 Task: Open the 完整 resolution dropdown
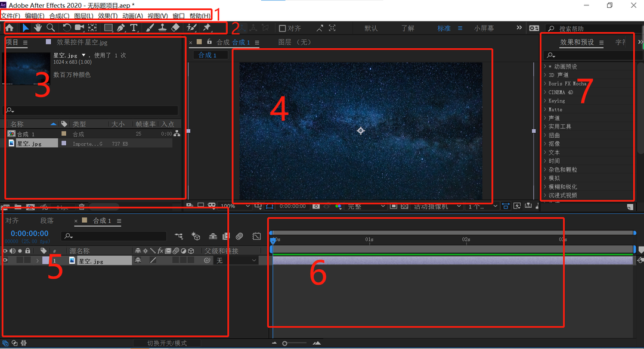coord(366,206)
